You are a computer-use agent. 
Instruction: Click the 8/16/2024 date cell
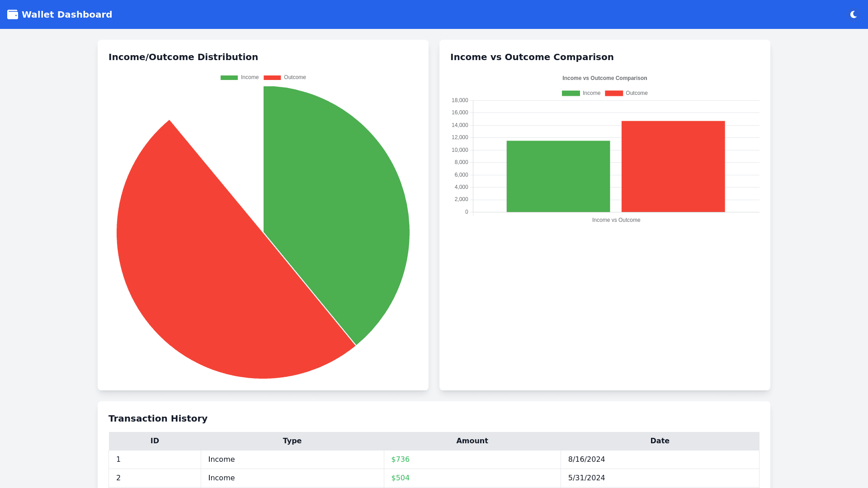click(586, 460)
